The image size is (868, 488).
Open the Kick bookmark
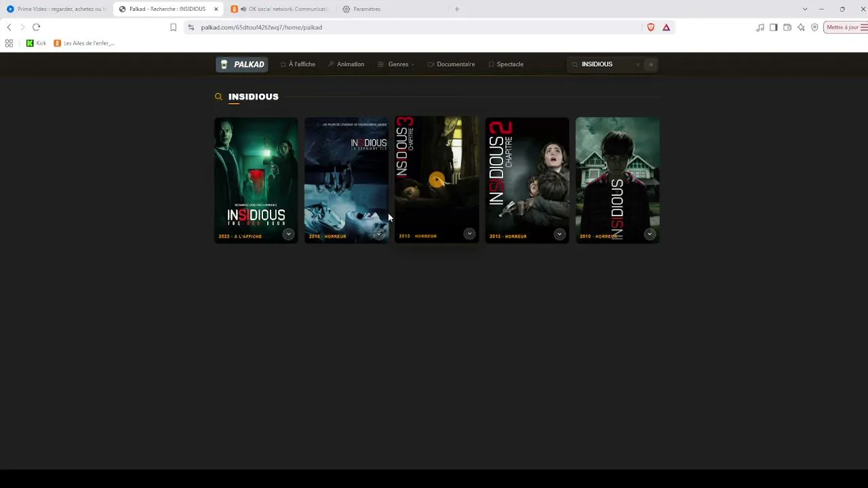coord(37,43)
